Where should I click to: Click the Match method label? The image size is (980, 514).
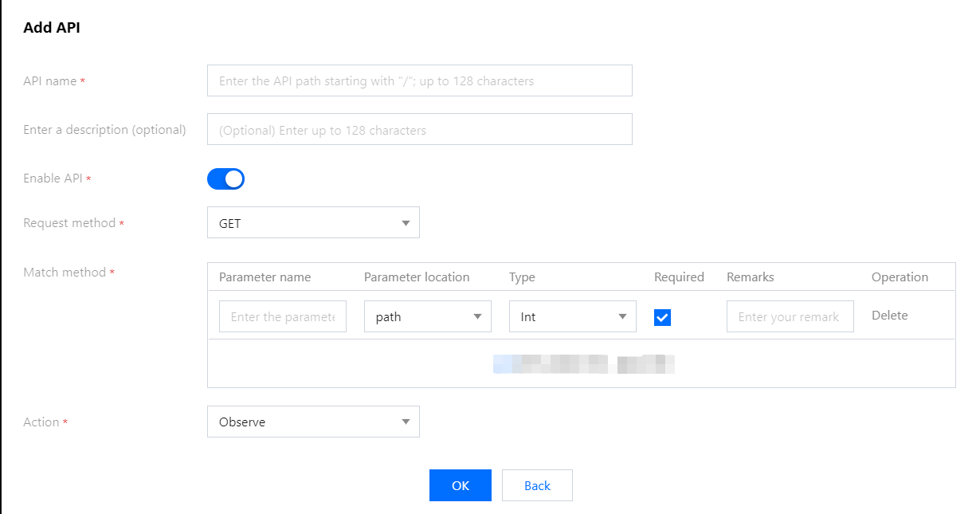[65, 273]
